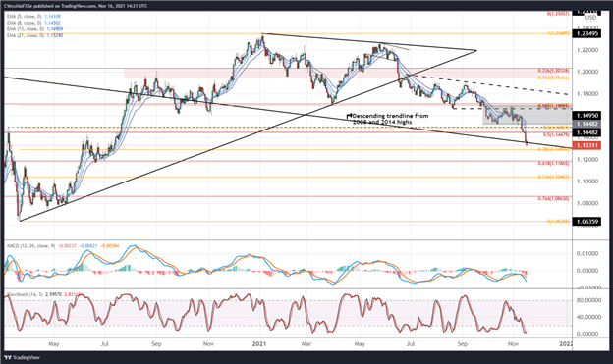The width and height of the screenshot is (613, 364).
Task: Click the first May label on the time axis
Action: (x=54, y=344)
